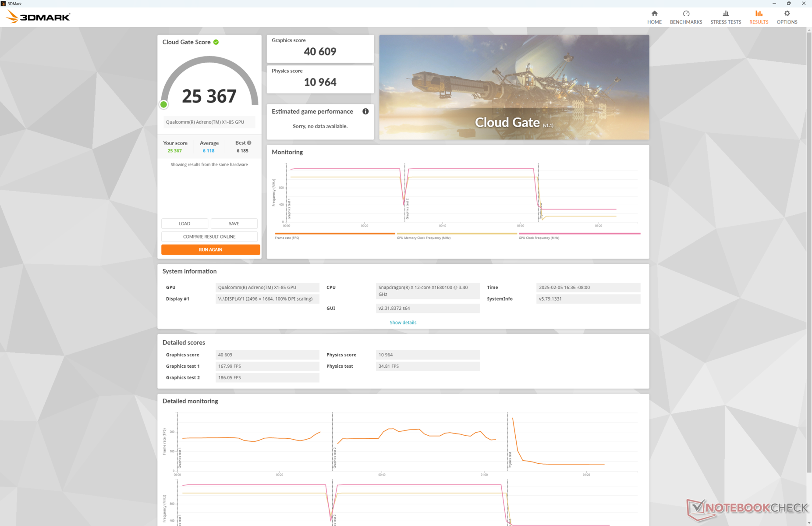Image resolution: width=812 pixels, height=526 pixels.
Task: Select OPTIONS menu label
Action: coord(787,22)
